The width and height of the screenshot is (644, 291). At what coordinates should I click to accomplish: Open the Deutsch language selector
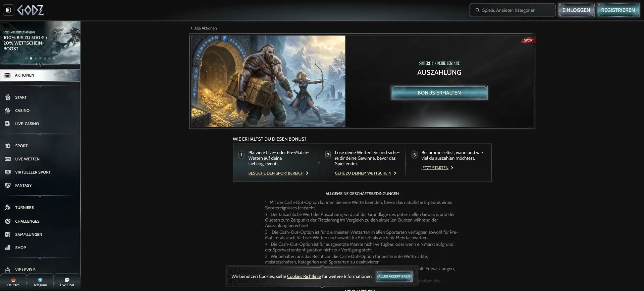[13, 282]
